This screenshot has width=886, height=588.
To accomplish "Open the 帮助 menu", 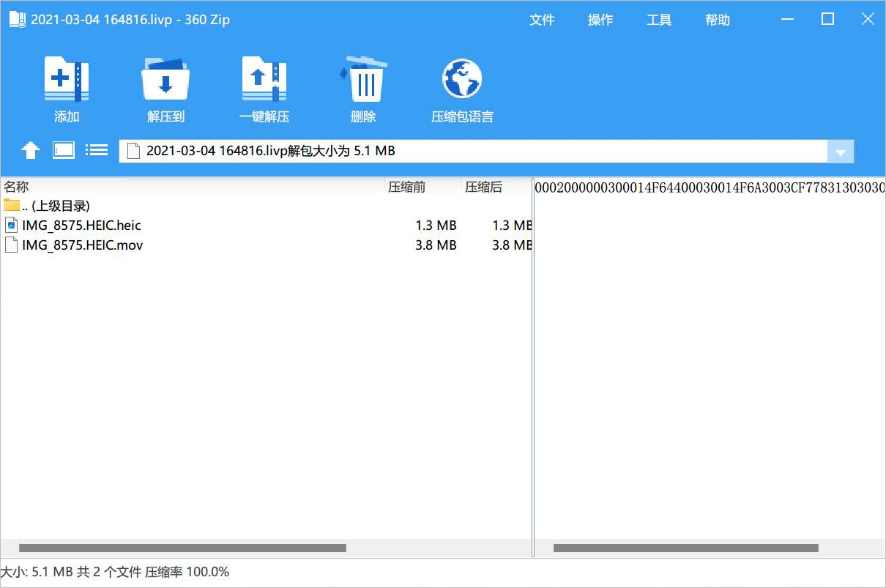I will [x=718, y=20].
